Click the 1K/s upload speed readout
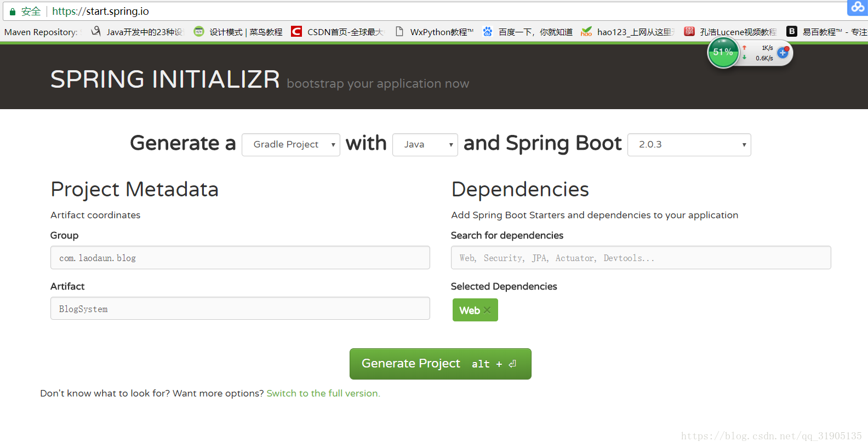 pos(767,48)
